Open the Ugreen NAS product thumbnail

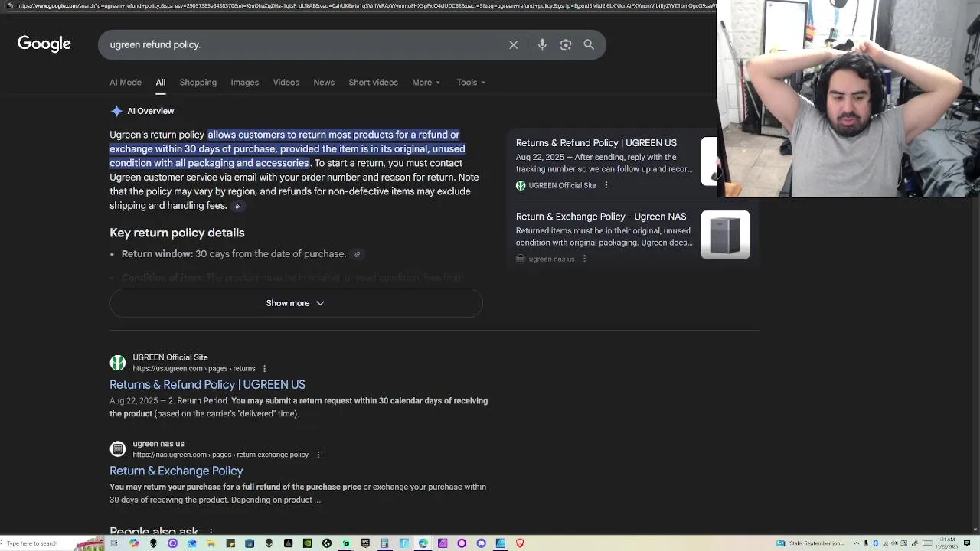(x=725, y=235)
